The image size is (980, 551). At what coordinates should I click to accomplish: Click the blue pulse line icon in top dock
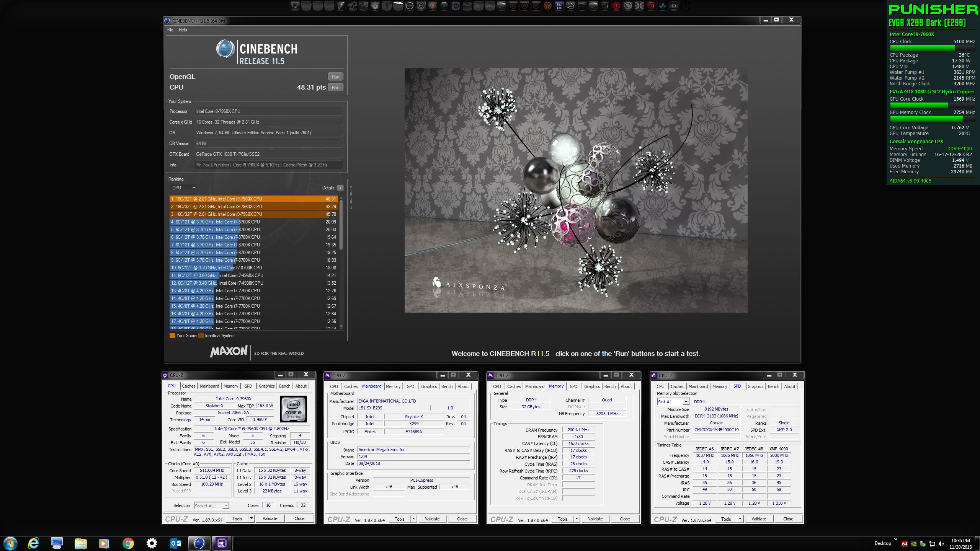[662, 6]
